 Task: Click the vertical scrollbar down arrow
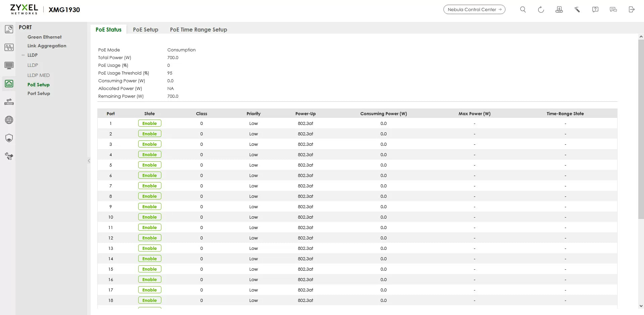pyautogui.click(x=641, y=306)
